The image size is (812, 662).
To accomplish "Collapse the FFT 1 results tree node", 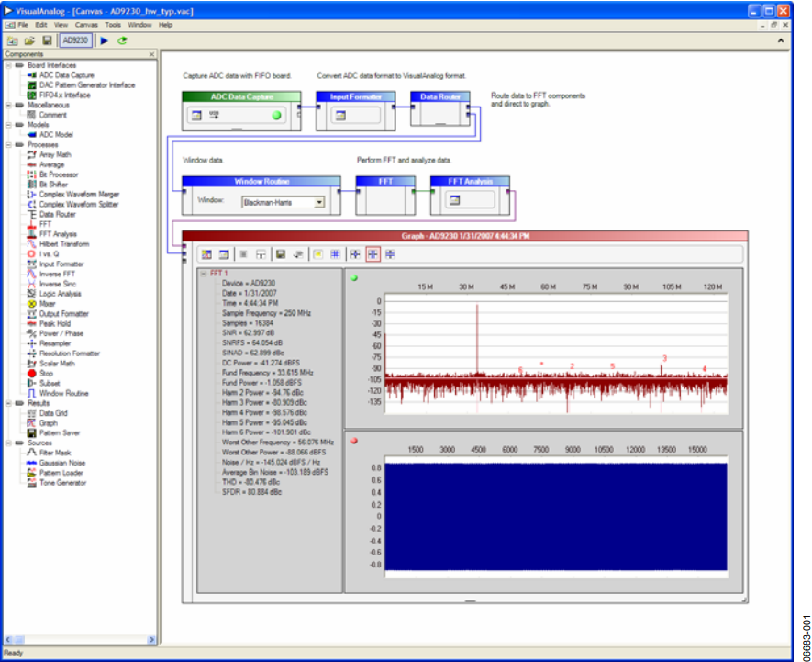I will point(204,274).
